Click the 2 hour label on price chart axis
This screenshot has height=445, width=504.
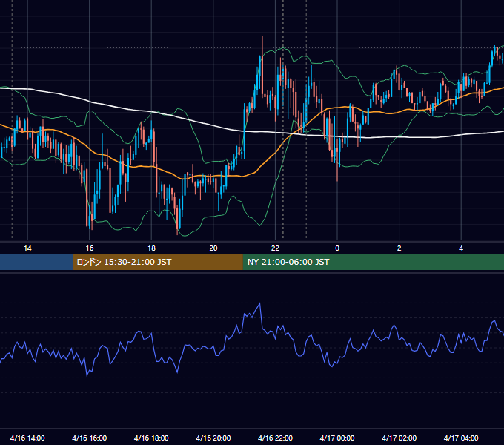pyautogui.click(x=399, y=248)
